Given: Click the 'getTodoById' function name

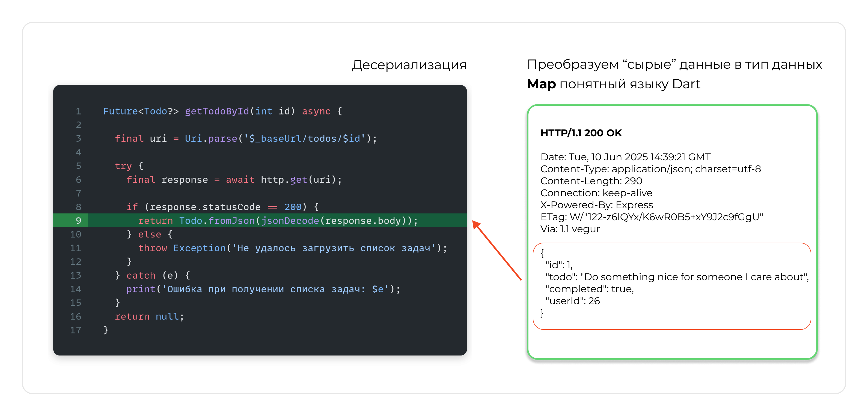Looking at the screenshot, I should click(x=217, y=111).
